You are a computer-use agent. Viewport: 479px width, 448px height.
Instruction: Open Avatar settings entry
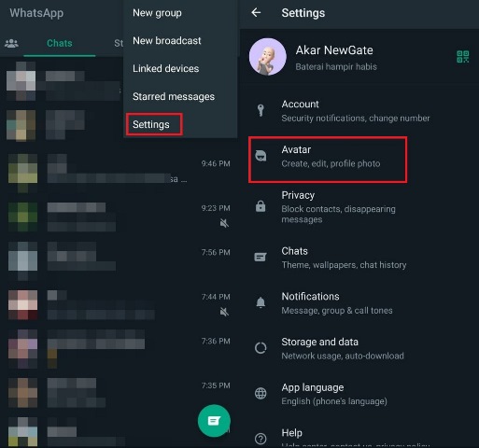[359, 156]
